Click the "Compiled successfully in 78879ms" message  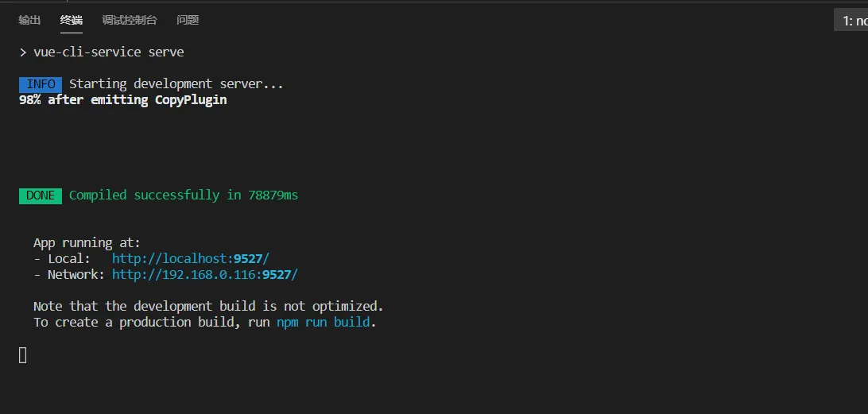coord(184,195)
